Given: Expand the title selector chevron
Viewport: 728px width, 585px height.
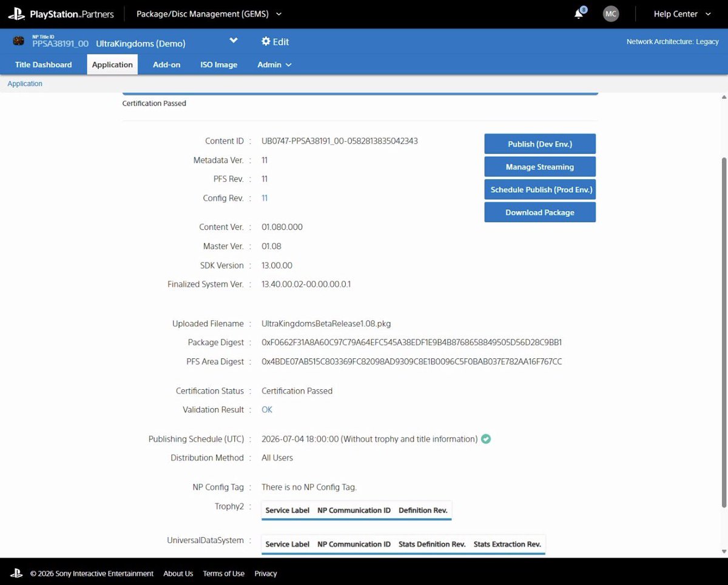Looking at the screenshot, I should 233,41.
